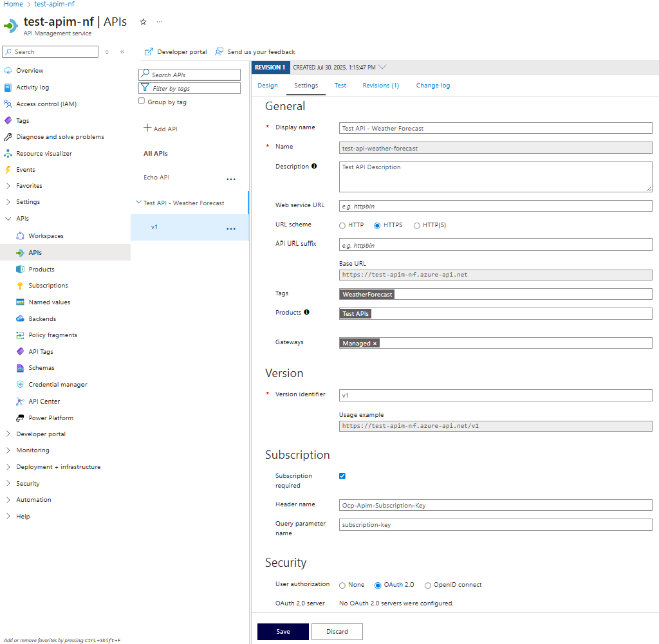Screen dimensions: 659x644
Task: Expand the Developer portal sidebar section
Action: pos(8,434)
